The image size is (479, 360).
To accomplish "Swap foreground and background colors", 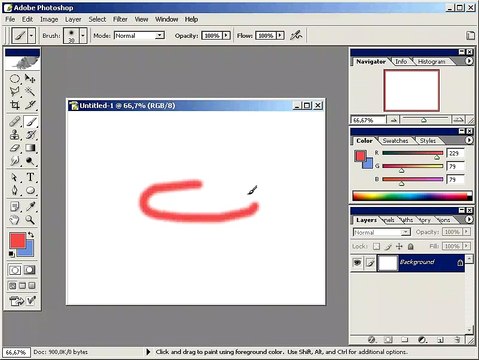I will click(31, 235).
